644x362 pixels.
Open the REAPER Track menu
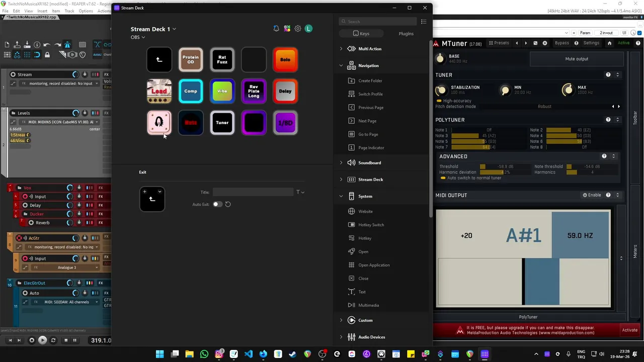point(69,11)
